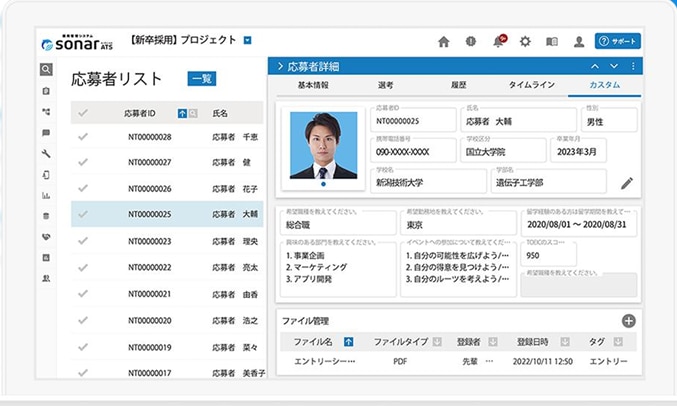Switch to the 選考 tab

385,86
